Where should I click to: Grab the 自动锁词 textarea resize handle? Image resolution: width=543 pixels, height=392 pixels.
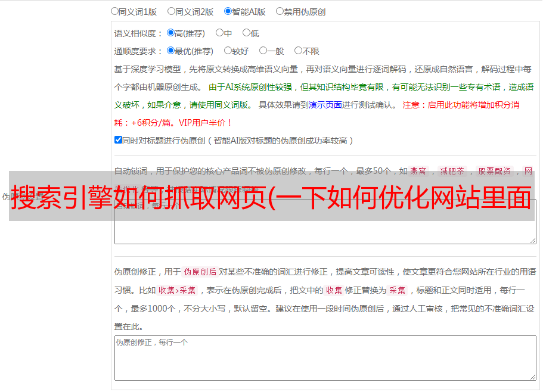(533, 241)
